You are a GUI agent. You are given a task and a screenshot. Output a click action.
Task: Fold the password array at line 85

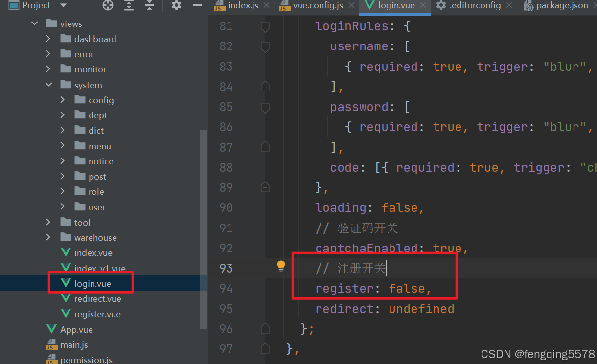click(265, 107)
